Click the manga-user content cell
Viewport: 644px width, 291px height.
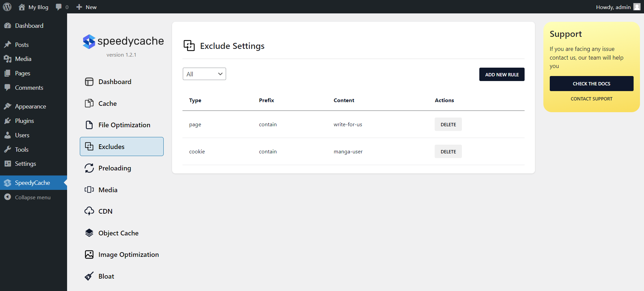click(348, 151)
